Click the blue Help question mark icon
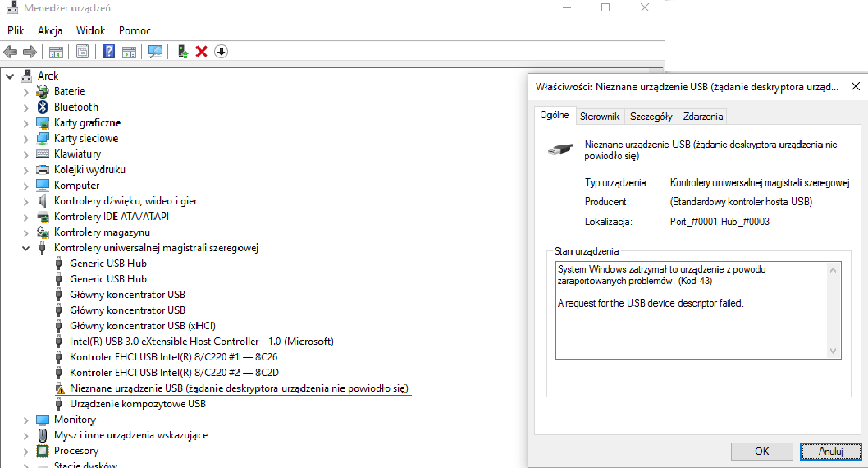 pos(108,52)
